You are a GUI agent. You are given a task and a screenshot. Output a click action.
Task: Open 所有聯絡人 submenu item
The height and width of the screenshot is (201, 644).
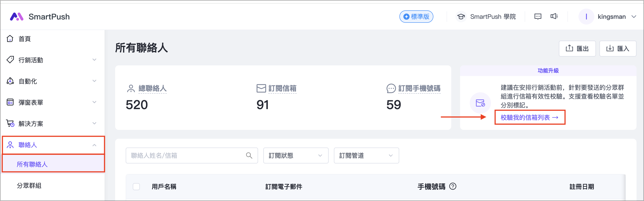[x=32, y=164]
